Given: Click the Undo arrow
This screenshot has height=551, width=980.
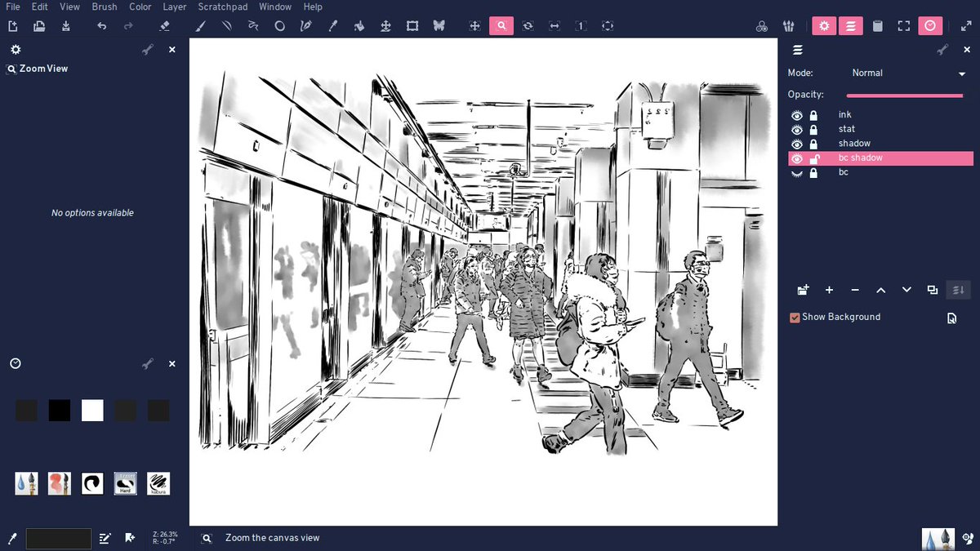Looking at the screenshot, I should point(101,26).
